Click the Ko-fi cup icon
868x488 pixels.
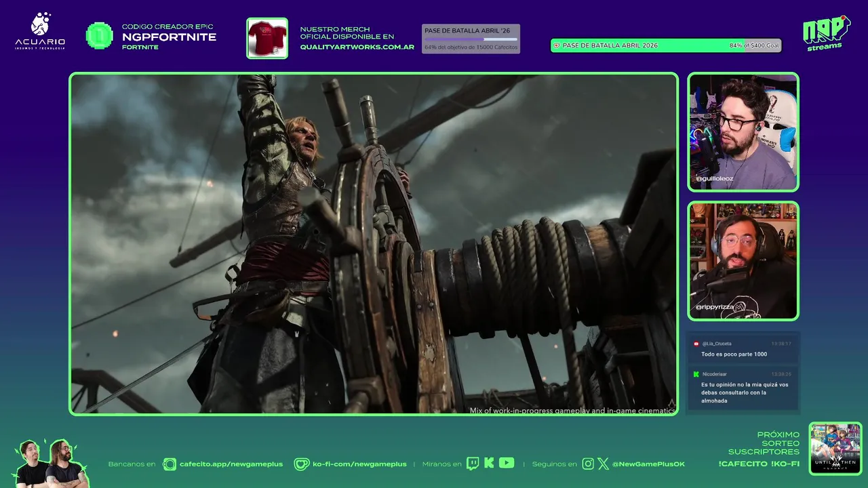coord(301,464)
